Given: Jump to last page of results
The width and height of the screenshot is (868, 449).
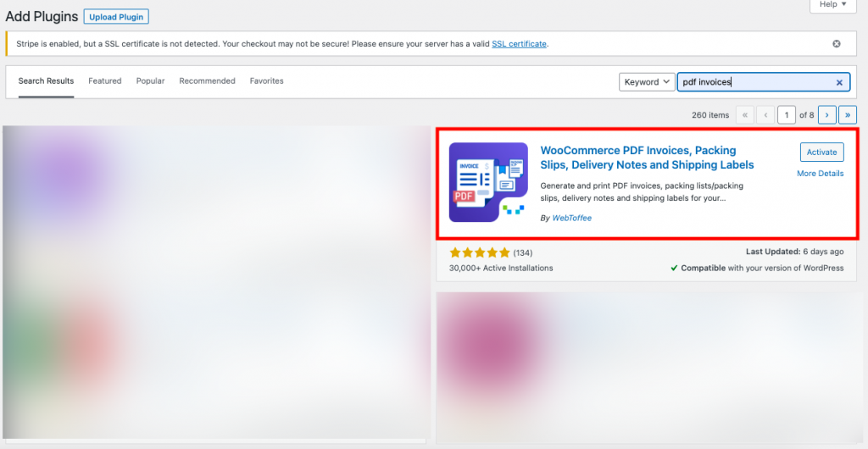Looking at the screenshot, I should coord(848,115).
